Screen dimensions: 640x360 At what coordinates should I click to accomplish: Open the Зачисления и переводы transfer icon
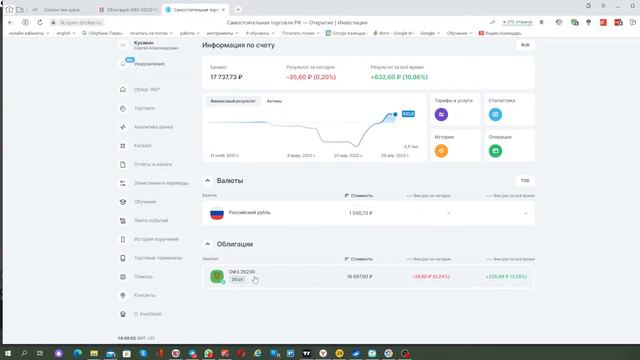pyautogui.click(x=123, y=183)
